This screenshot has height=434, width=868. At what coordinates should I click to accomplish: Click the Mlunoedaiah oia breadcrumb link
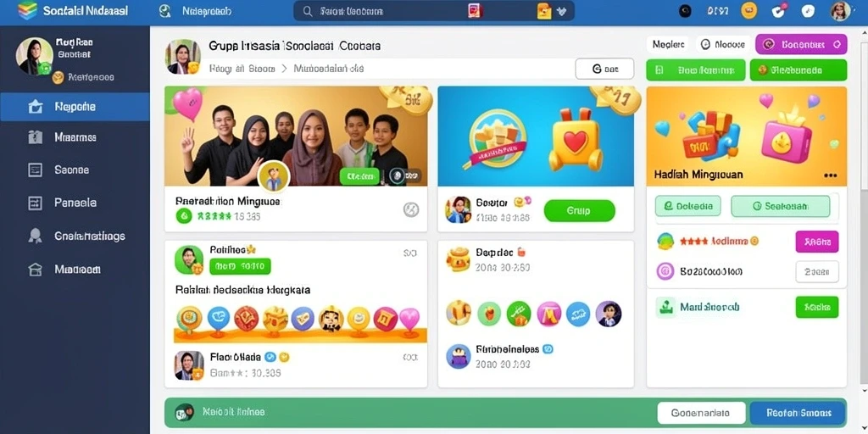(328, 70)
